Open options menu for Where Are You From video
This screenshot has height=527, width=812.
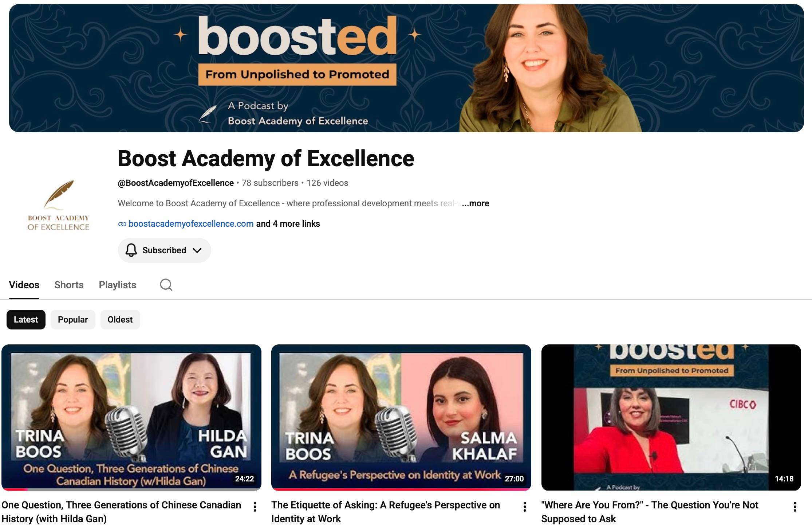(x=795, y=507)
